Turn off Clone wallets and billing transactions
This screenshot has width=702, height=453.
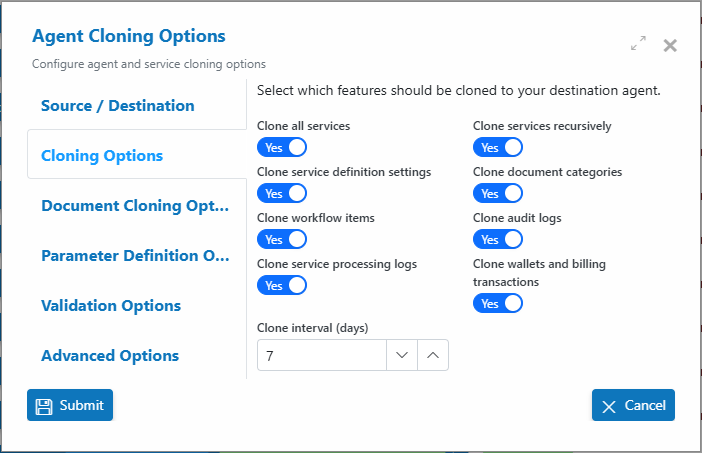click(x=498, y=303)
